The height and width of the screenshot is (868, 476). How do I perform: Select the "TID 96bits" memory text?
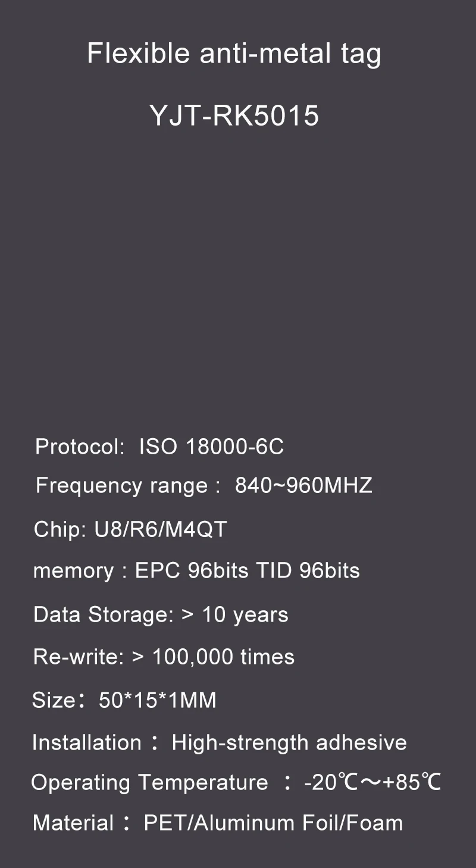coord(308,571)
